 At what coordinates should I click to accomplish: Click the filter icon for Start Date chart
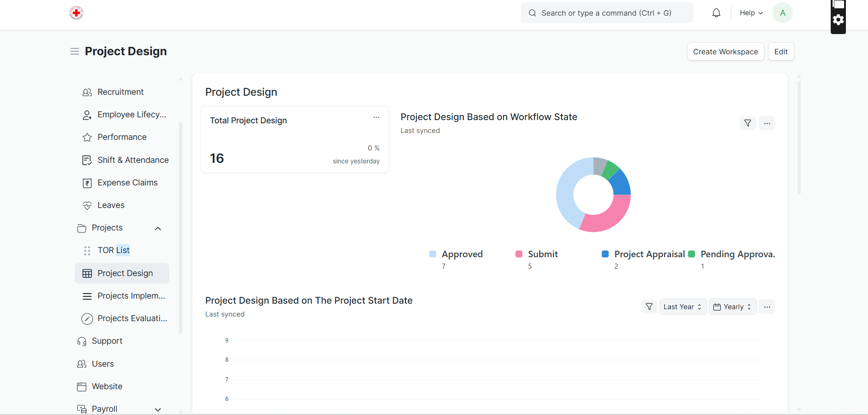click(649, 307)
